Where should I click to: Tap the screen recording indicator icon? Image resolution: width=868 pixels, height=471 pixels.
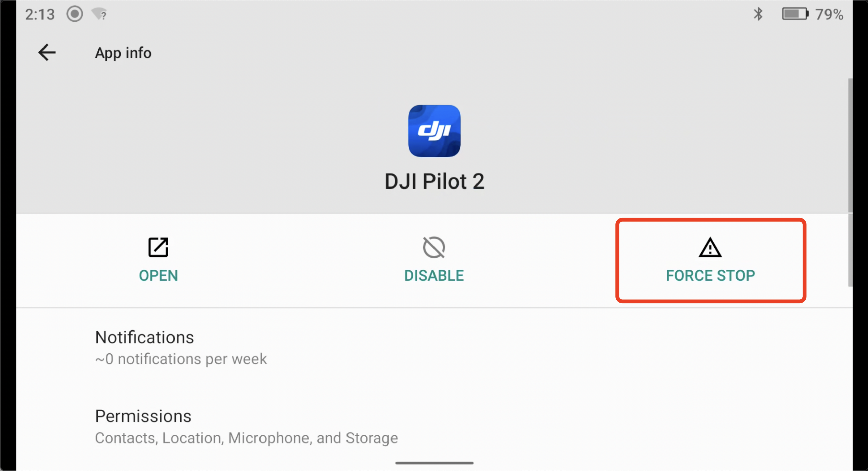[74, 14]
